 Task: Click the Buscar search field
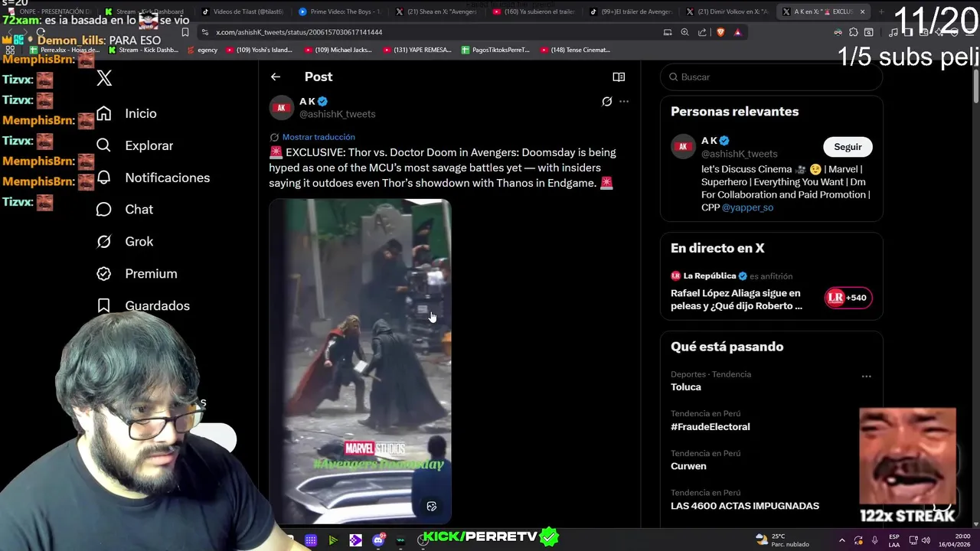pos(772,77)
